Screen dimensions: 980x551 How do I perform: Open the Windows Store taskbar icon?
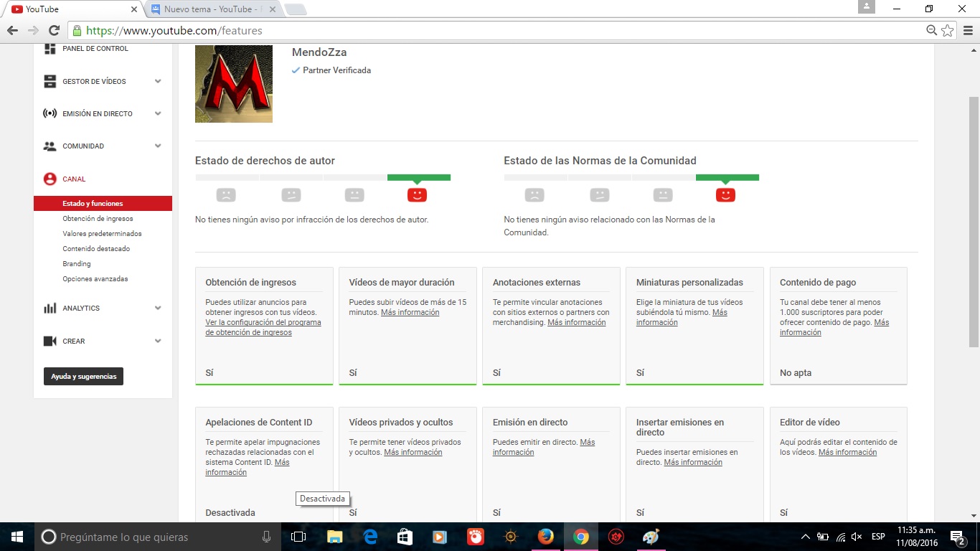click(405, 537)
